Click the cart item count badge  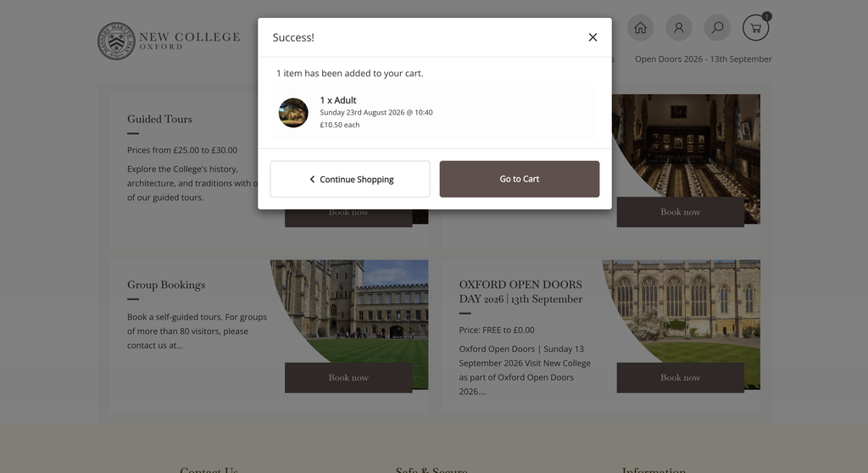pos(766,17)
